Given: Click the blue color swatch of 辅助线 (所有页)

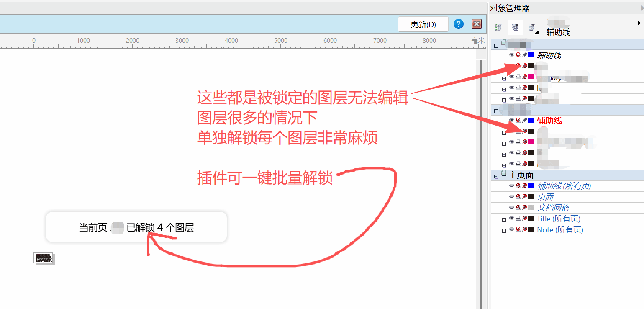Looking at the screenshot, I should click(531, 186).
